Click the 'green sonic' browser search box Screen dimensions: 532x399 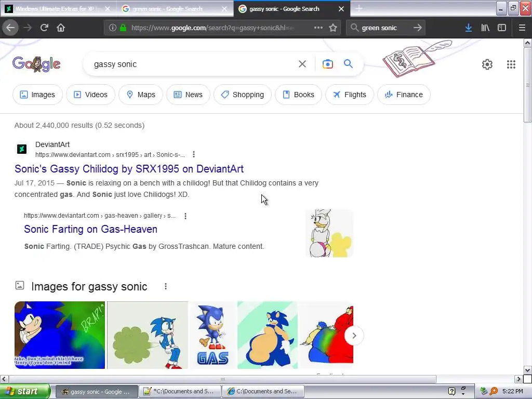pos(385,28)
